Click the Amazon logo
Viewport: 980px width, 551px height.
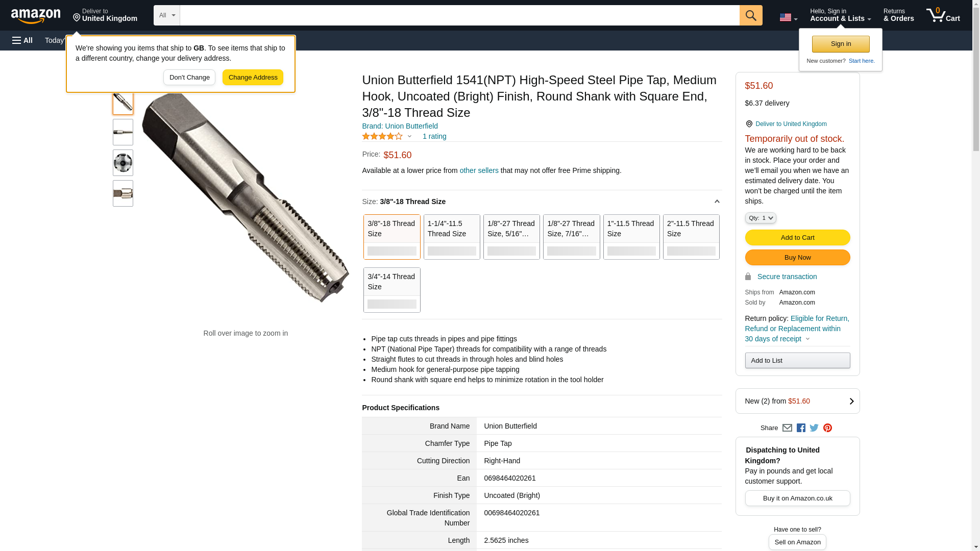click(36, 16)
